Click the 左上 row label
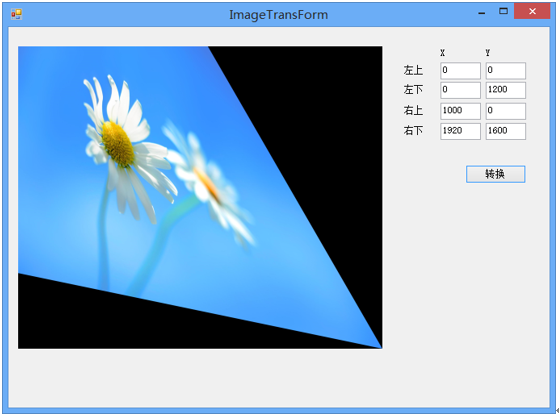 click(413, 70)
